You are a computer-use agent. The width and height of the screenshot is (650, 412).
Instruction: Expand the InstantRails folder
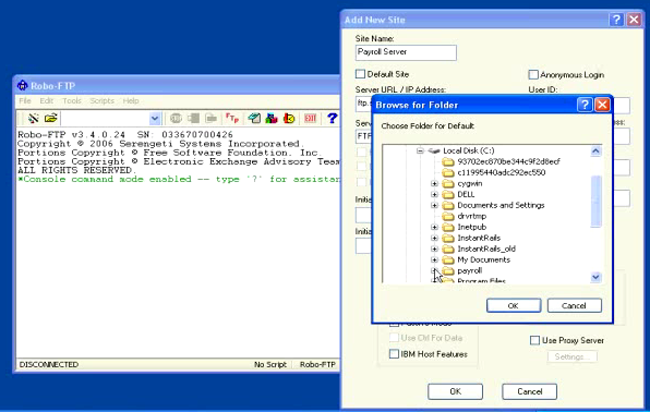click(x=434, y=238)
